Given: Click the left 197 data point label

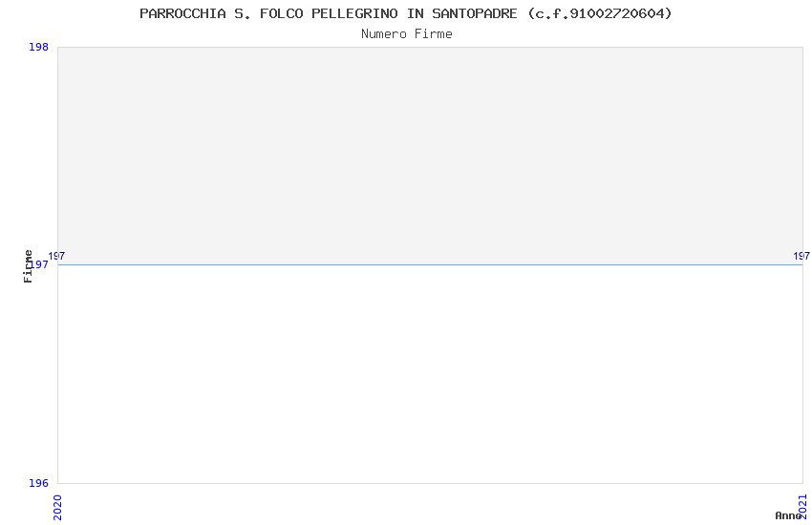Looking at the screenshot, I should tap(56, 256).
